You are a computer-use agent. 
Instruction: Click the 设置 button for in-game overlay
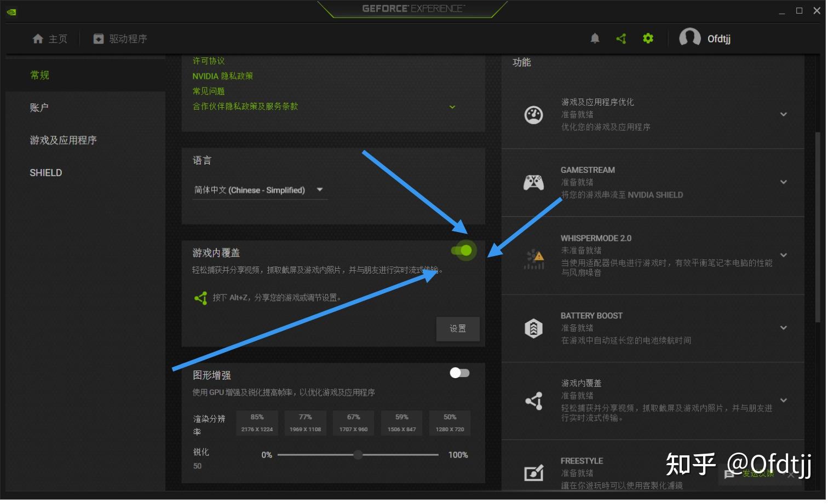point(458,329)
